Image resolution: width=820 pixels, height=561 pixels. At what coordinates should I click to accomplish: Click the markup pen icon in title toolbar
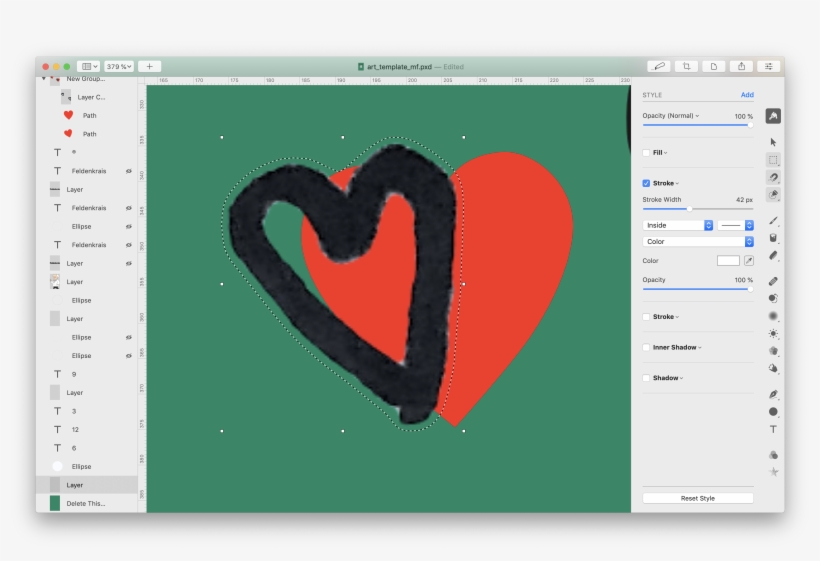click(x=659, y=66)
